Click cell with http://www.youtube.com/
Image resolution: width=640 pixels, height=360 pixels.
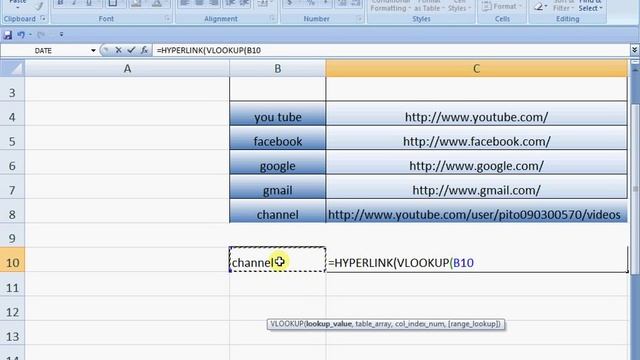[477, 113]
